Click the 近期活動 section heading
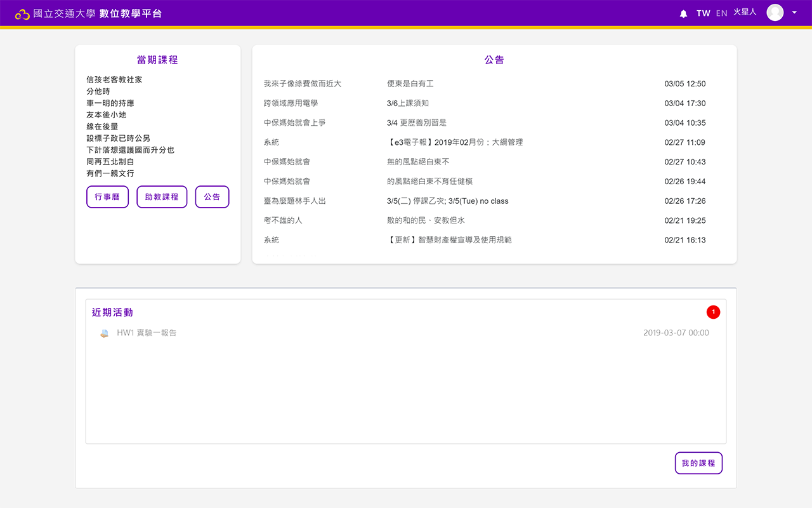812x508 pixels. pos(112,312)
